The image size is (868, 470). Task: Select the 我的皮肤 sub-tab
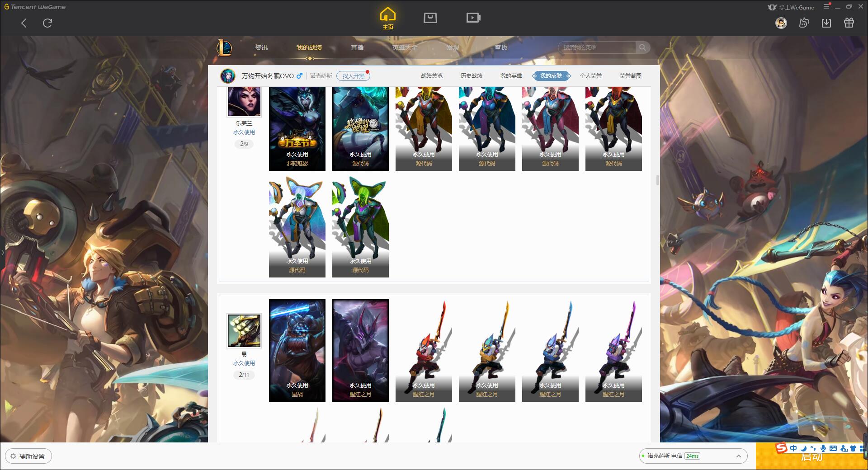click(x=551, y=76)
